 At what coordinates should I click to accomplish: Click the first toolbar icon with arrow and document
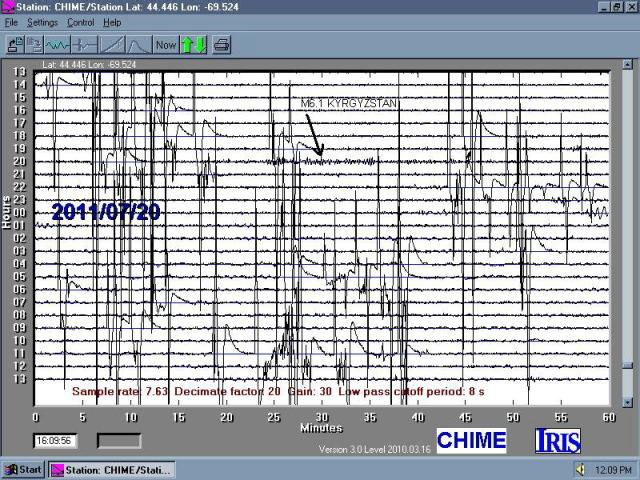tap(15, 44)
